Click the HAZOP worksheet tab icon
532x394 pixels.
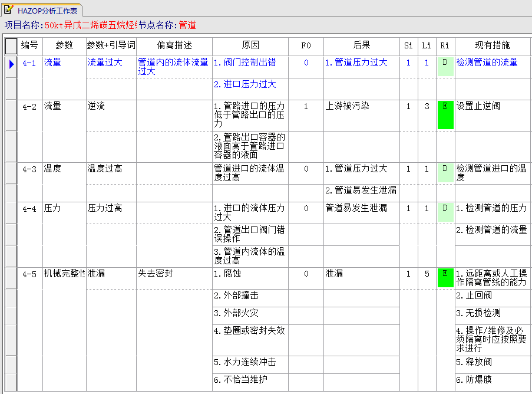click(x=8, y=9)
